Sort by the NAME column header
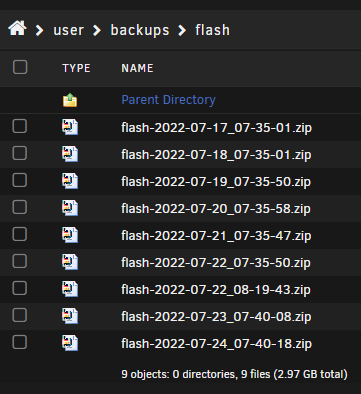The image size is (361, 394). pos(137,68)
